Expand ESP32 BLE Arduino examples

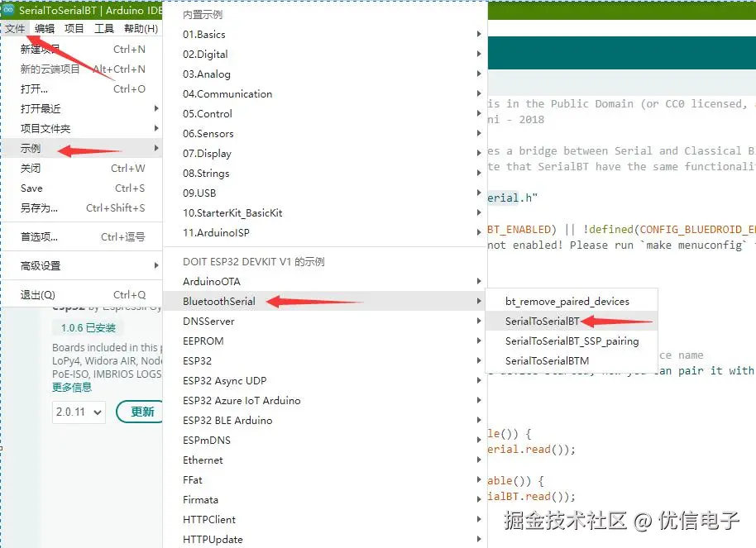[325, 420]
